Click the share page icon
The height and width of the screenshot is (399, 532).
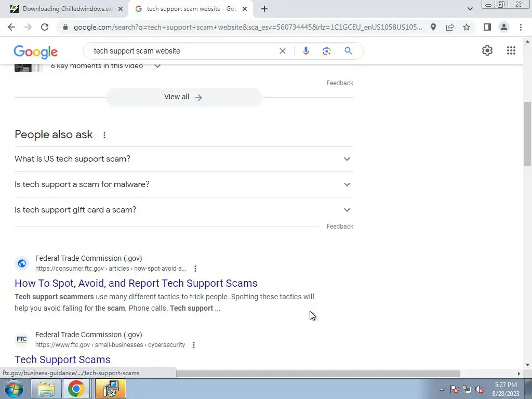(x=450, y=27)
